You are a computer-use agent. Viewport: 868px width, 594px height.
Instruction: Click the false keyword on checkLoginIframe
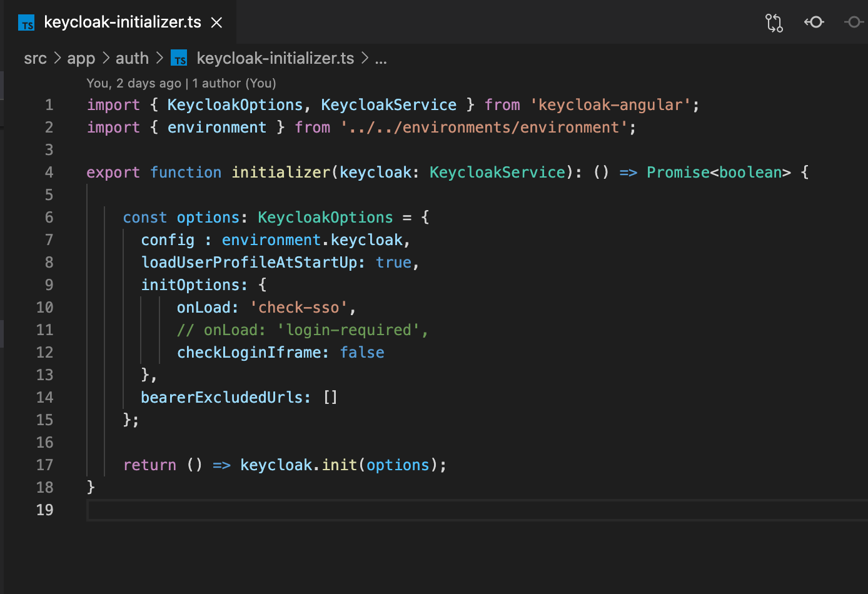(361, 352)
